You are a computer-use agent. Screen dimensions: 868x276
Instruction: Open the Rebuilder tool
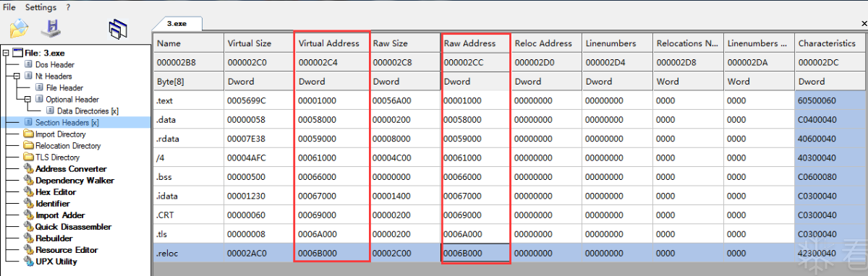(x=54, y=238)
